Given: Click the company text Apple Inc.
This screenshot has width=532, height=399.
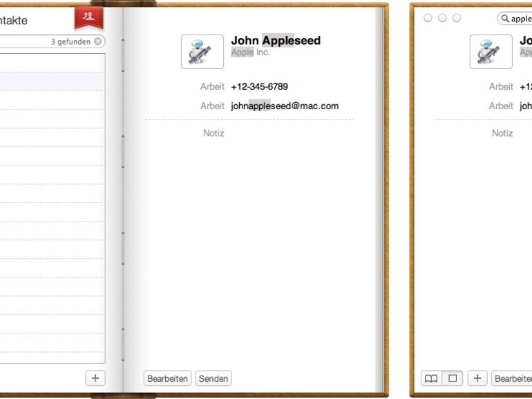Looking at the screenshot, I should pyautogui.click(x=250, y=52).
